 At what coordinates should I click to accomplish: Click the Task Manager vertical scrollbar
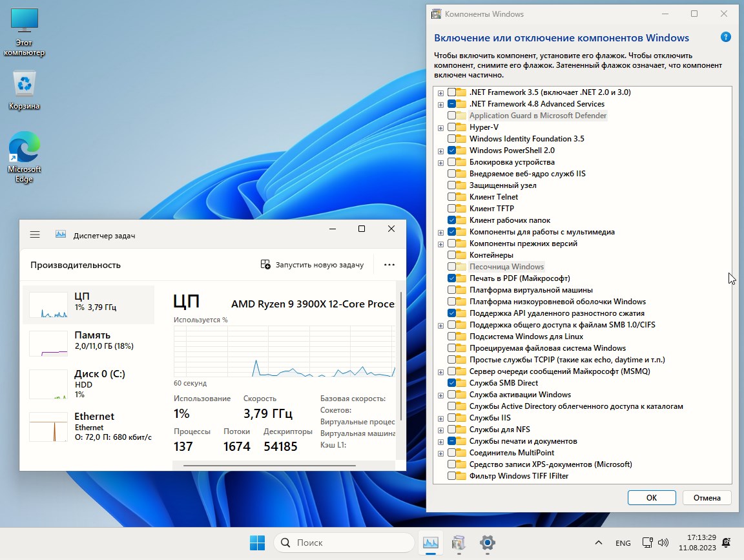pos(401,356)
